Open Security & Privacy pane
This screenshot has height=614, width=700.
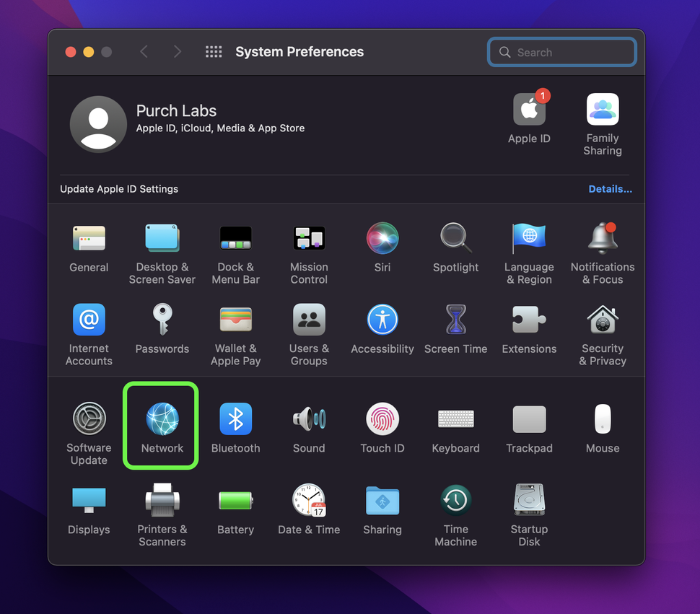coord(603,335)
